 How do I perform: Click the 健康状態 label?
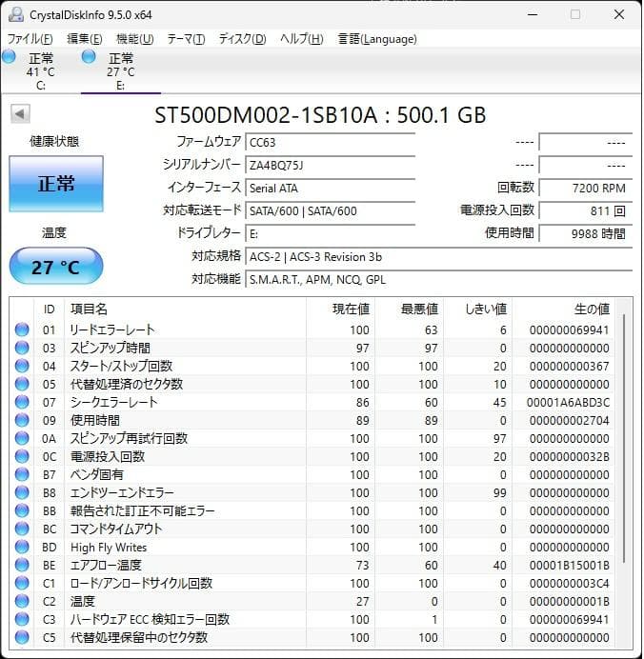[x=54, y=141]
